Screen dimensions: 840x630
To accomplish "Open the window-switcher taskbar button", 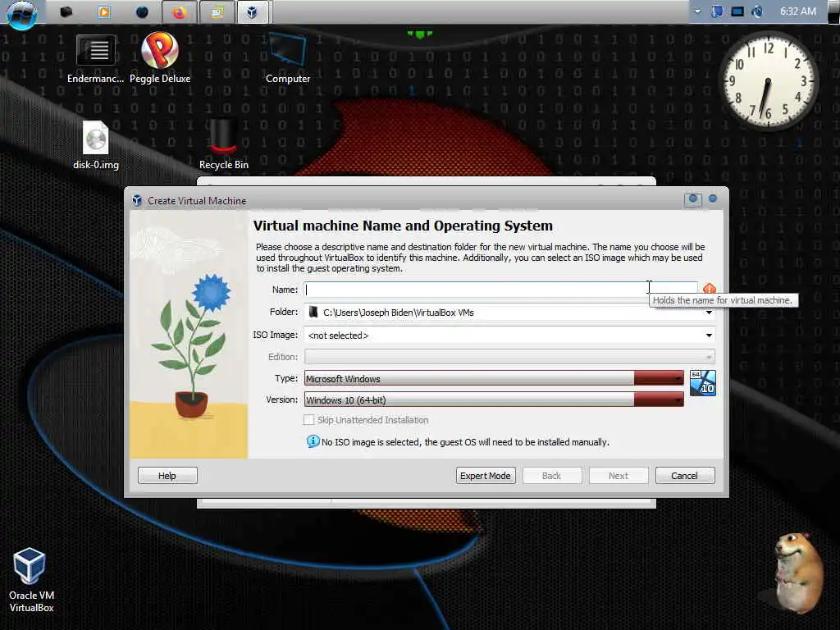I will point(217,11).
